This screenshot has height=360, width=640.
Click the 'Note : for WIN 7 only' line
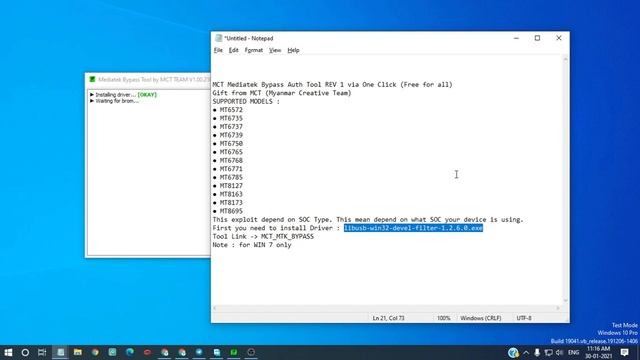252,245
